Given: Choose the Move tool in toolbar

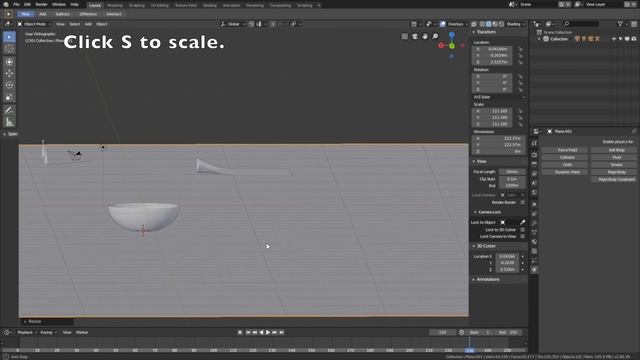Looking at the screenshot, I should 9,73.
